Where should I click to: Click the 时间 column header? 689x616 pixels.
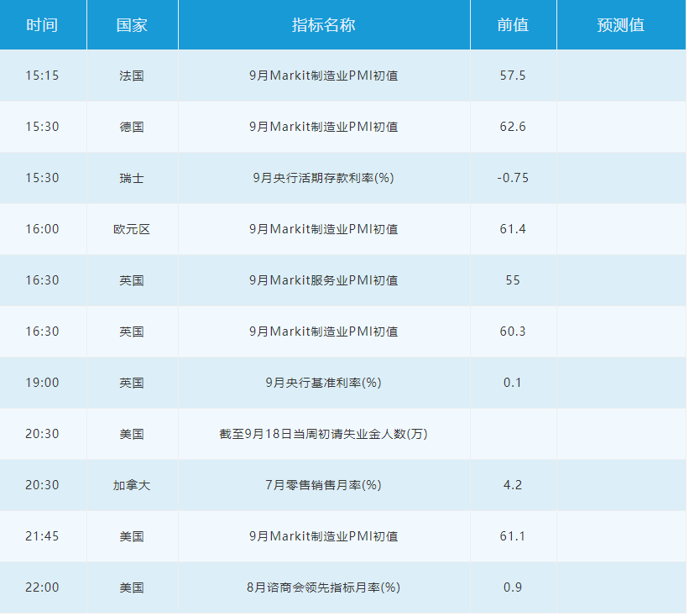(x=42, y=25)
